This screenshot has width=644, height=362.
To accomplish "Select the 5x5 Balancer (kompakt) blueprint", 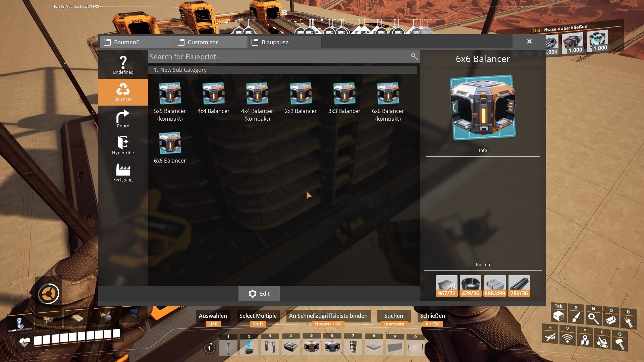I will [x=170, y=102].
